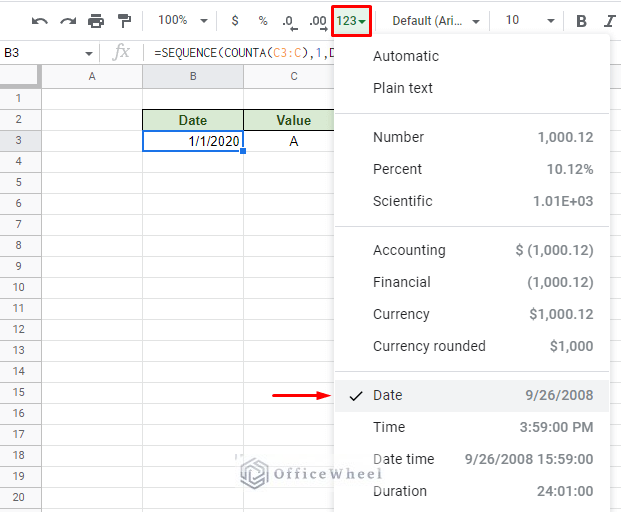The height and width of the screenshot is (512, 621).
Task: Choose Duration format 24:01:00
Action: (472, 491)
